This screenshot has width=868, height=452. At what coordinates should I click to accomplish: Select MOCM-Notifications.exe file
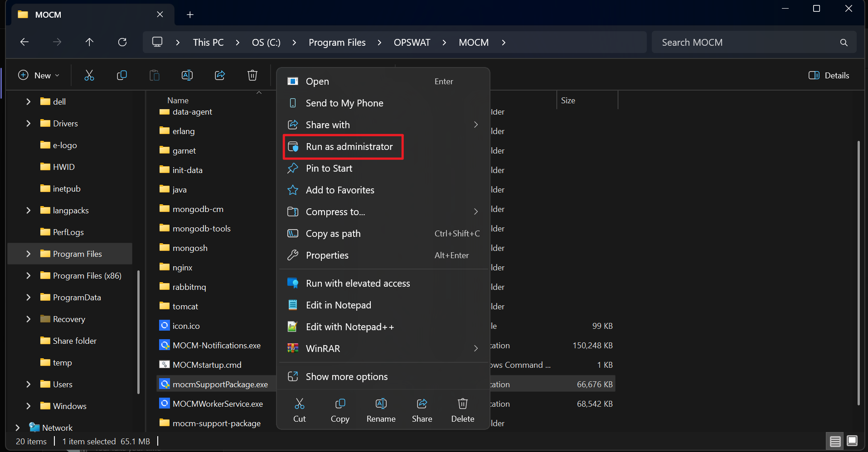210,345
